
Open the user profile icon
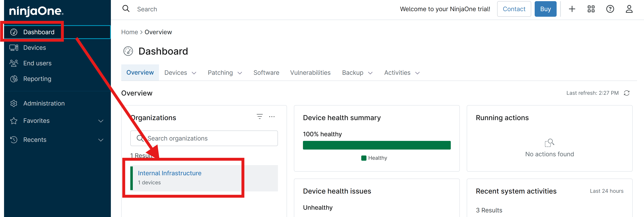[x=629, y=9]
